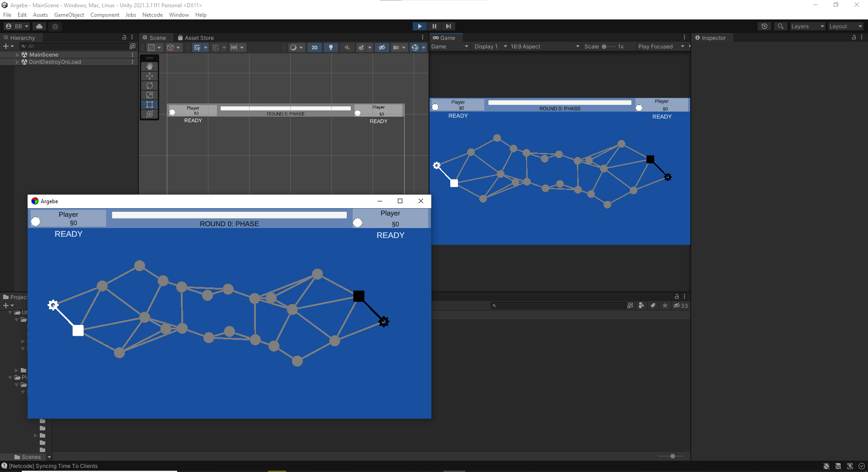
Task: Open Play Focused dropdown
Action: (661, 47)
